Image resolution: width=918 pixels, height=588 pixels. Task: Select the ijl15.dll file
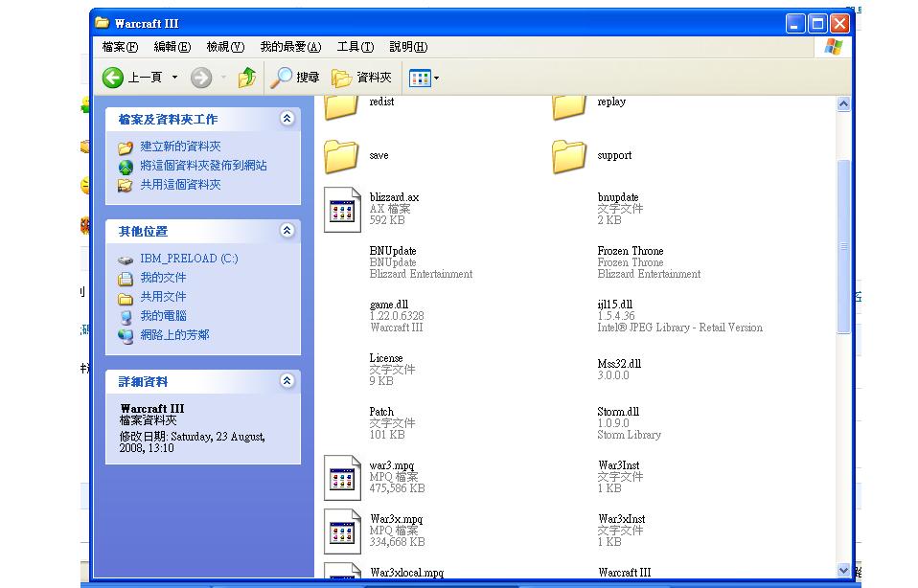pyautogui.click(x=679, y=316)
